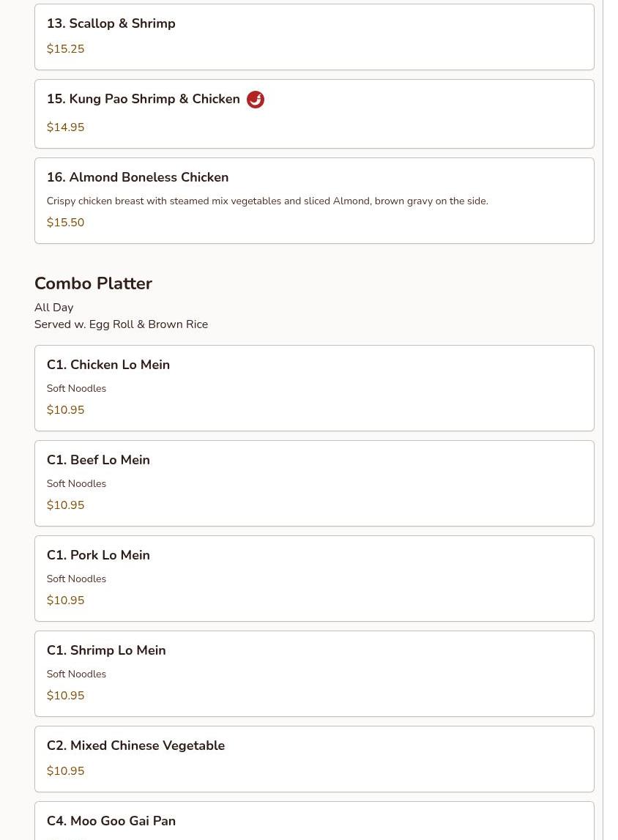Viewport: 618px width, 840px height.
Task: Click the Served w. Egg Roll note
Action: point(121,324)
